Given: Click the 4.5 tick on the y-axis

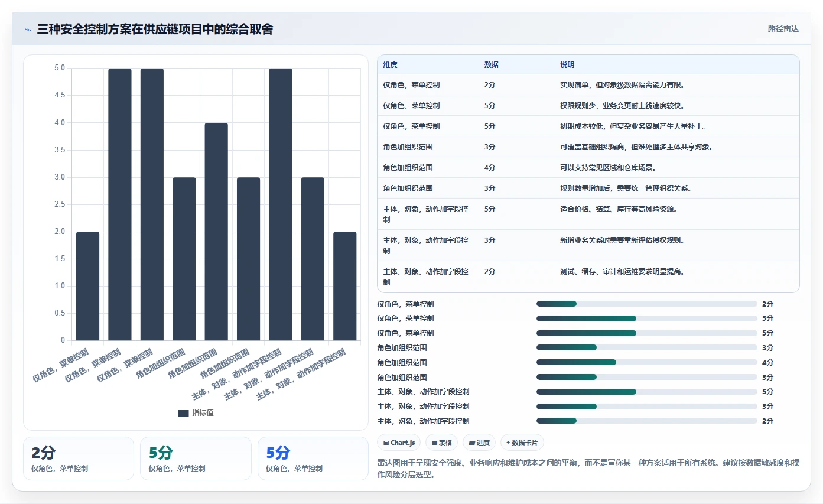Looking at the screenshot, I should pyautogui.click(x=60, y=95).
